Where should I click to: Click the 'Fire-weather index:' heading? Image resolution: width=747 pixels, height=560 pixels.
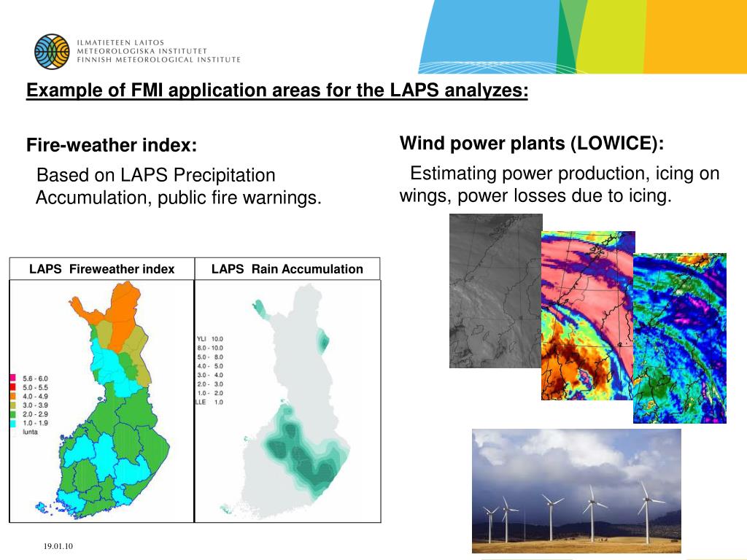(x=112, y=145)
